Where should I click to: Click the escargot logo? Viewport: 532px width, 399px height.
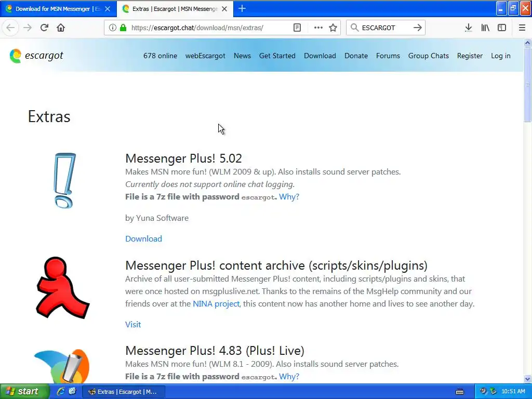[36, 56]
